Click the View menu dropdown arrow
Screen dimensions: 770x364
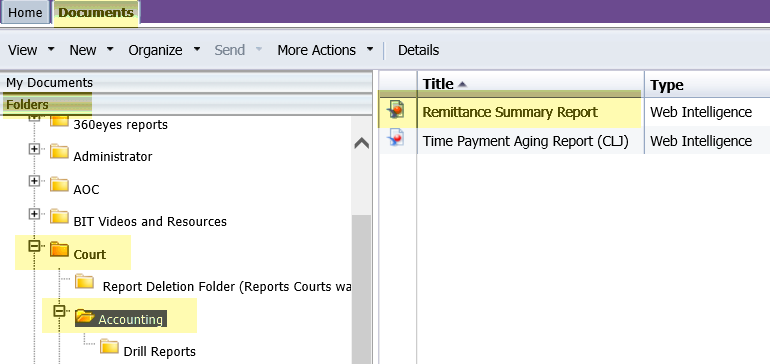click(51, 49)
